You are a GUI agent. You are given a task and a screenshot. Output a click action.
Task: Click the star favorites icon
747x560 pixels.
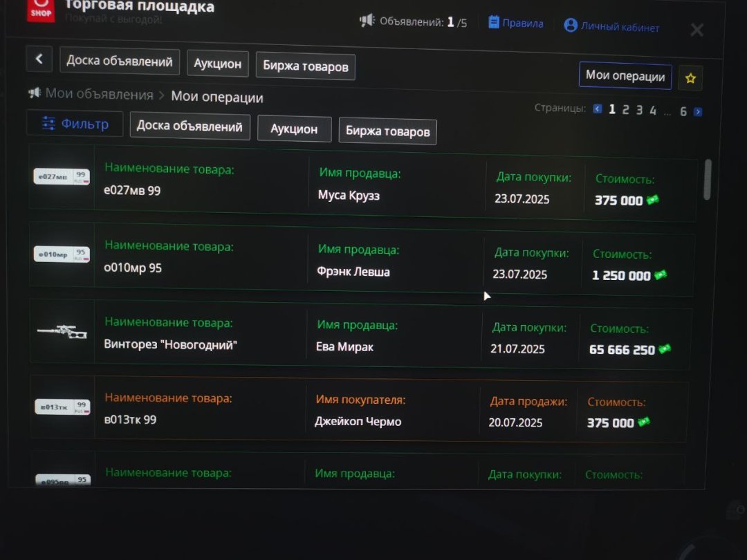pyautogui.click(x=690, y=78)
